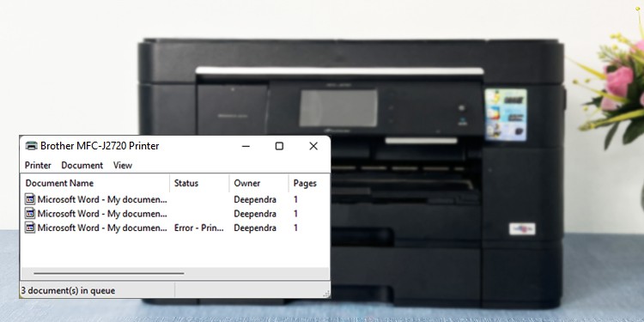Click '3 document(s) in queue' status text
Screen dimensions: 644x322
(68, 291)
